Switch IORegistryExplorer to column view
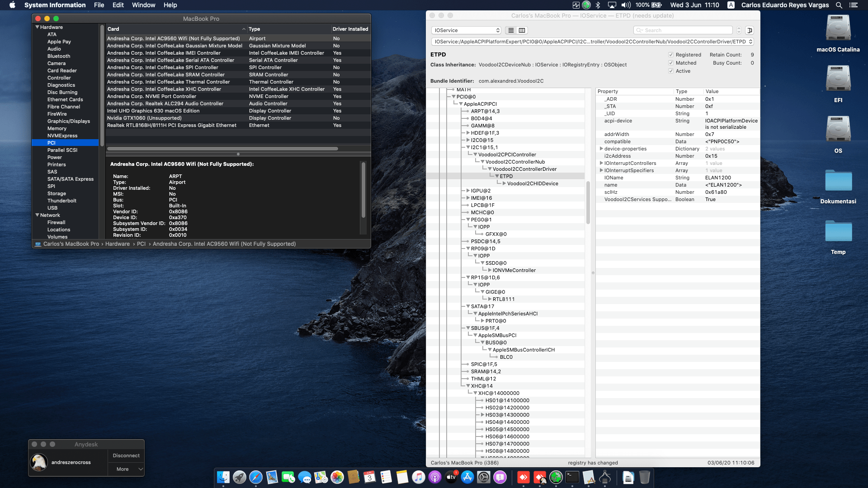The image size is (868, 488). pos(522,30)
